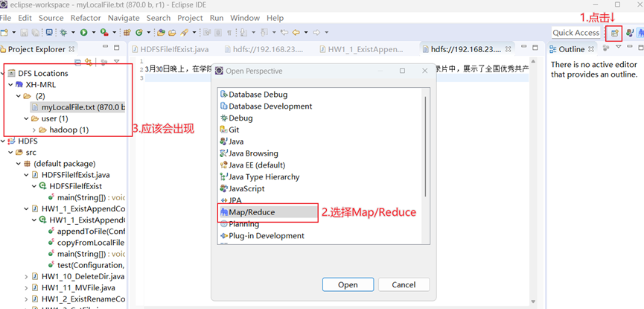
Task: Collapse the DFS Locations tree node
Action: point(2,74)
